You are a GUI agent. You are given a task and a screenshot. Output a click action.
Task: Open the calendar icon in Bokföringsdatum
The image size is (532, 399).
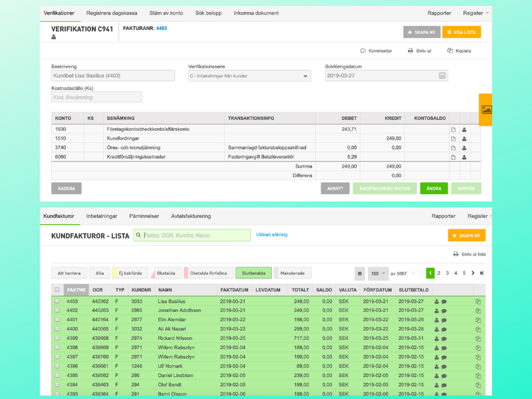coord(442,76)
